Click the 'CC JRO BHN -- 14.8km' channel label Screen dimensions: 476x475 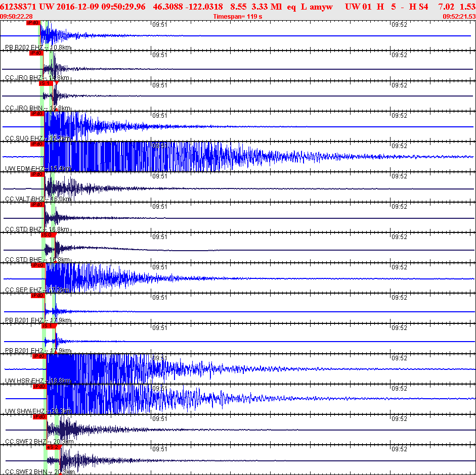click(x=37, y=108)
